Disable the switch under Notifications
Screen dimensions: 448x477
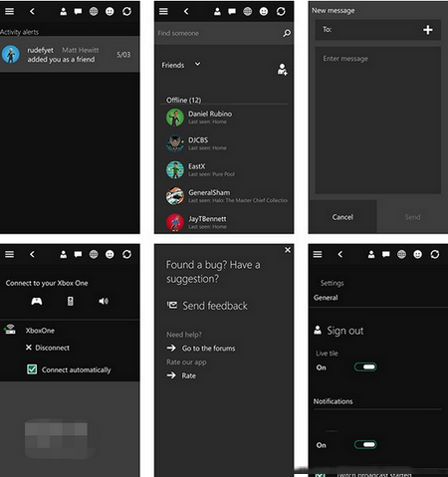click(365, 444)
